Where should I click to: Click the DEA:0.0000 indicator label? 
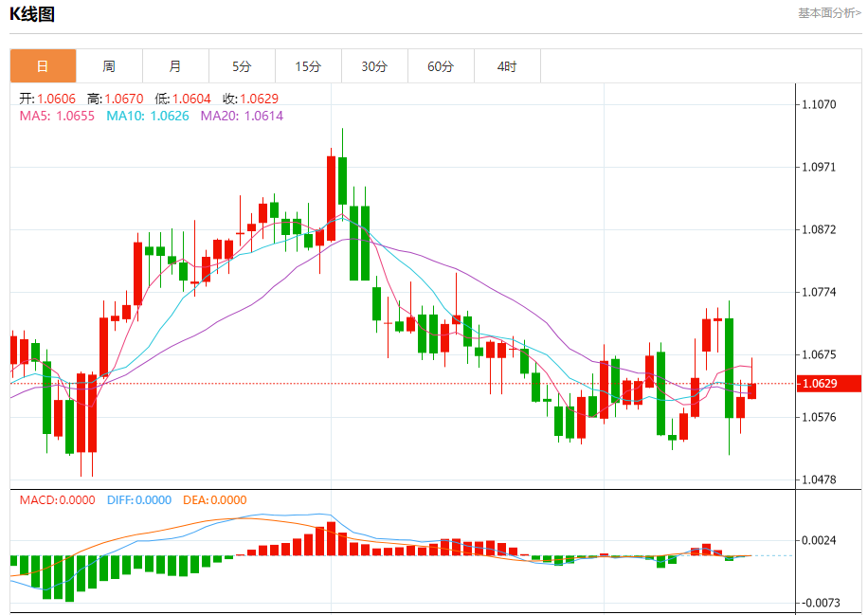click(x=215, y=499)
